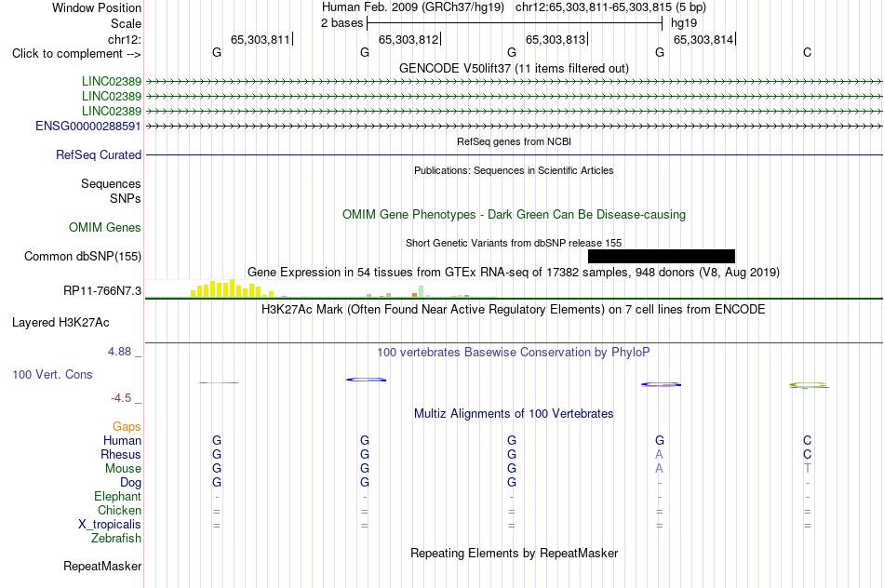Click the ENSG00000288591 gene label
The width and height of the screenshot is (884, 588).
click(x=88, y=126)
